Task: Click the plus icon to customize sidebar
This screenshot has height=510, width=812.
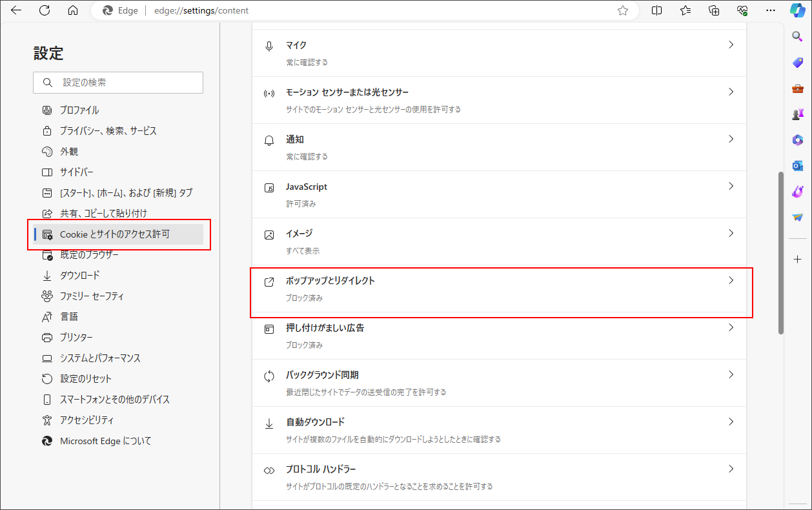Action: point(798,259)
